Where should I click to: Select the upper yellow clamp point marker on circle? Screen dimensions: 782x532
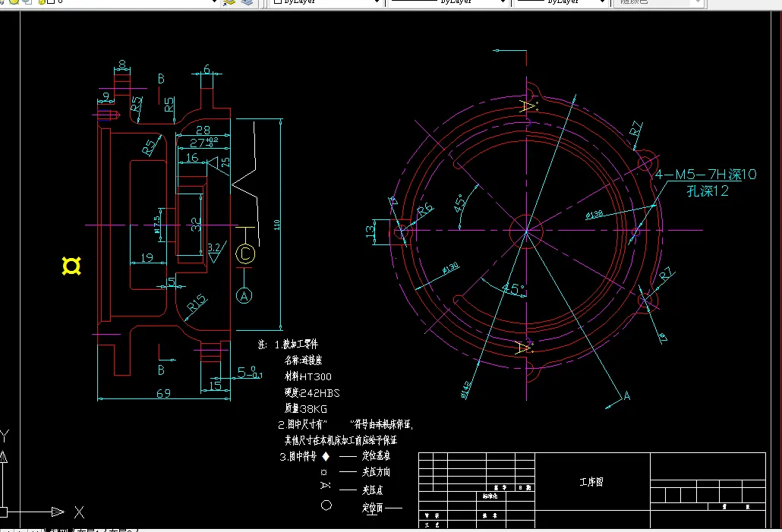pyautogui.click(x=528, y=106)
